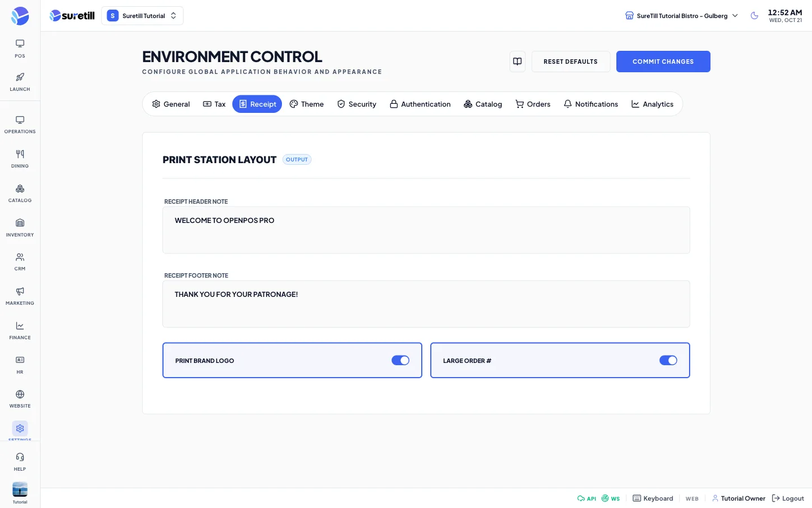Image resolution: width=812 pixels, height=508 pixels.
Task: Click the Suretill logo
Action: point(72,16)
